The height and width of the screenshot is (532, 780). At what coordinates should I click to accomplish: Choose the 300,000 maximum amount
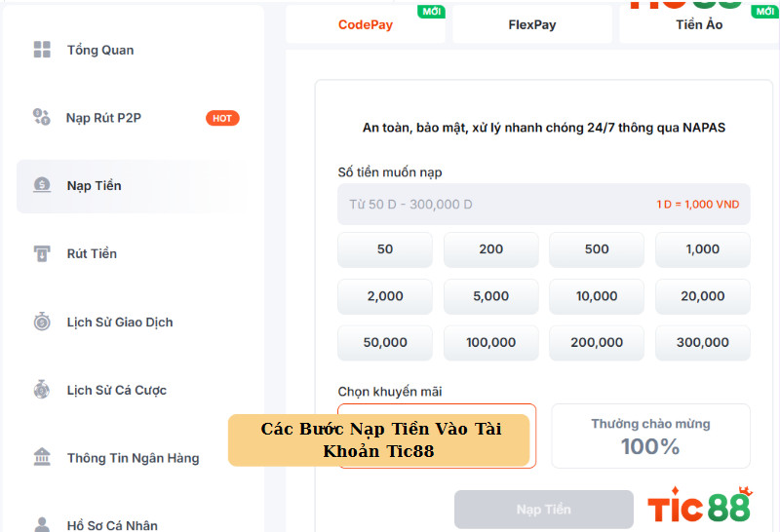[x=702, y=343]
